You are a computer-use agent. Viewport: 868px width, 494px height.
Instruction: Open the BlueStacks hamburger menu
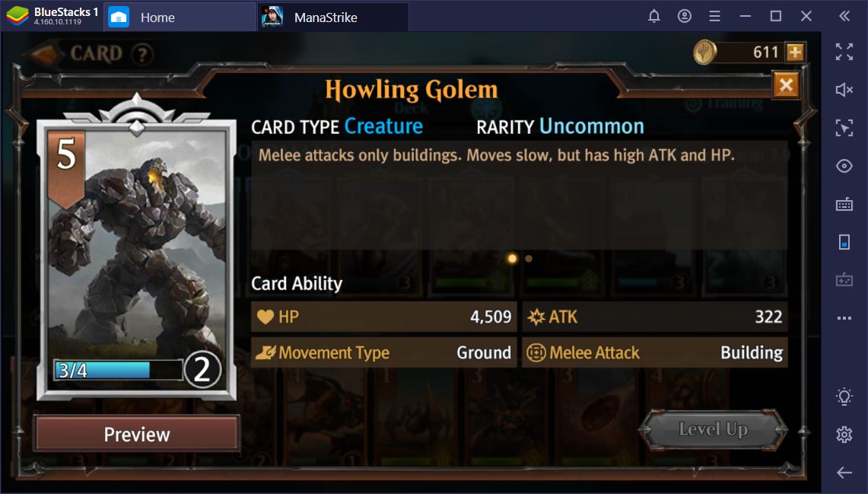click(714, 17)
